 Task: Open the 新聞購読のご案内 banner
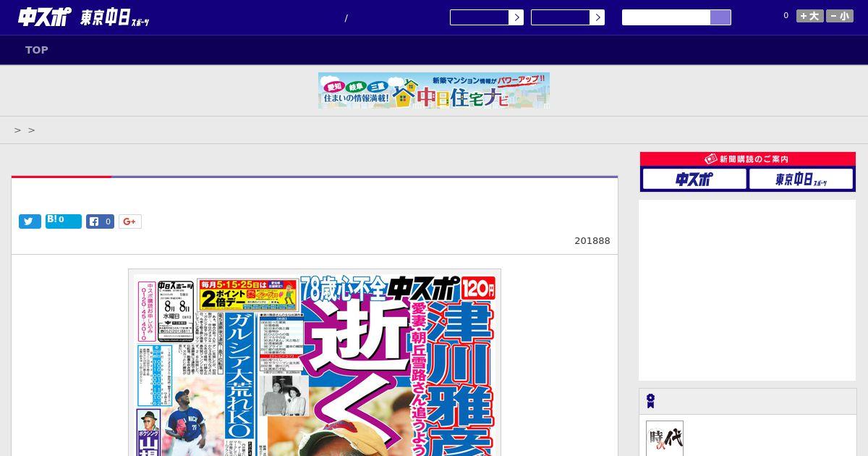point(748,159)
